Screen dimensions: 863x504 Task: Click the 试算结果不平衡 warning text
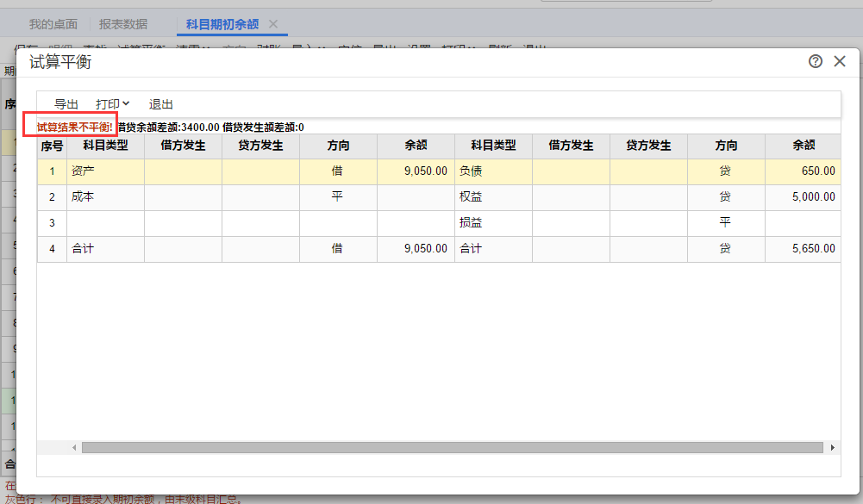(75, 128)
